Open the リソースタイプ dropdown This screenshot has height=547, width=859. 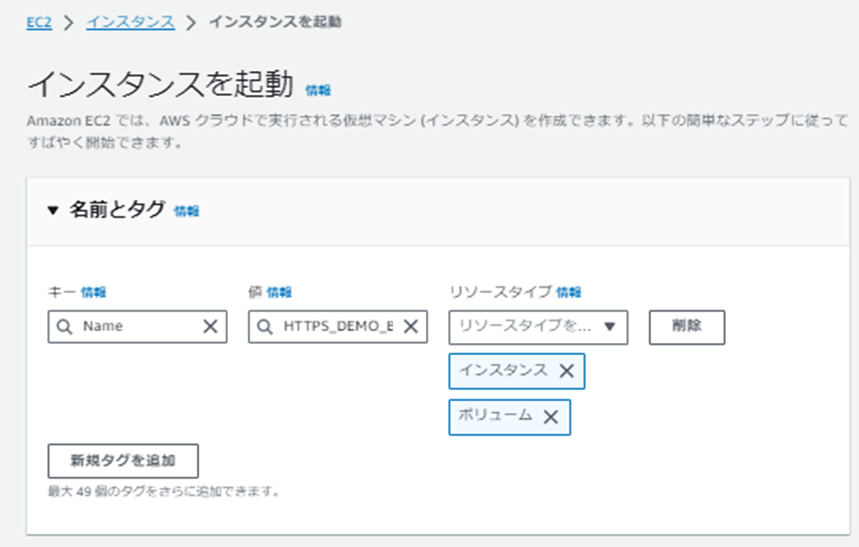click(538, 327)
